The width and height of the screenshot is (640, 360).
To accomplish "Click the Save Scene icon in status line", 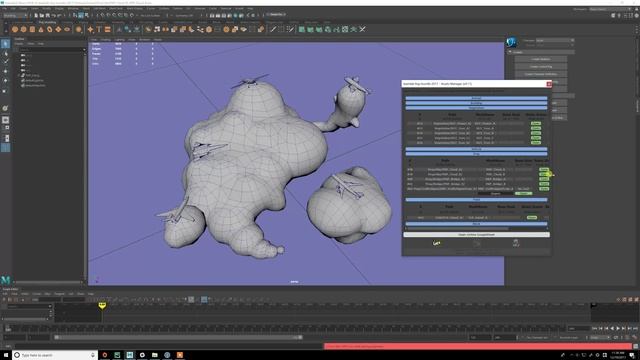I will click(48, 16).
